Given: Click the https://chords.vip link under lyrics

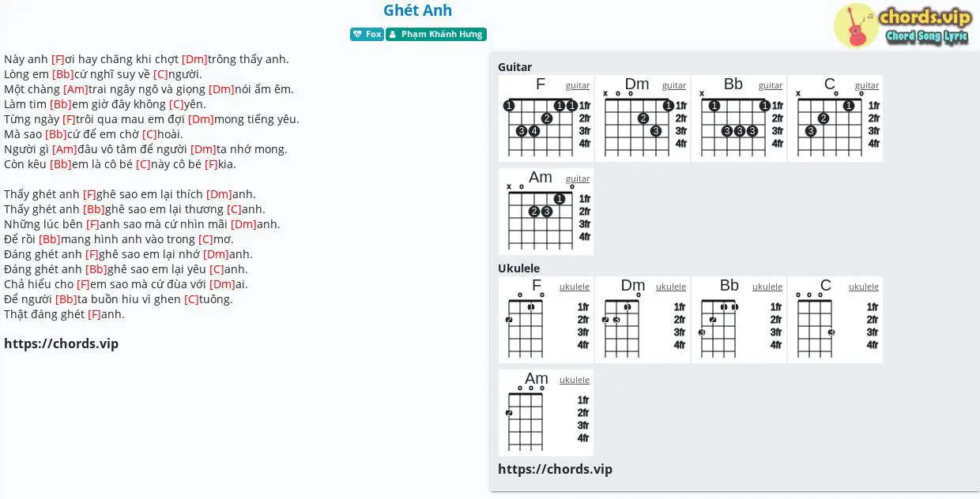Looking at the screenshot, I should 62,343.
